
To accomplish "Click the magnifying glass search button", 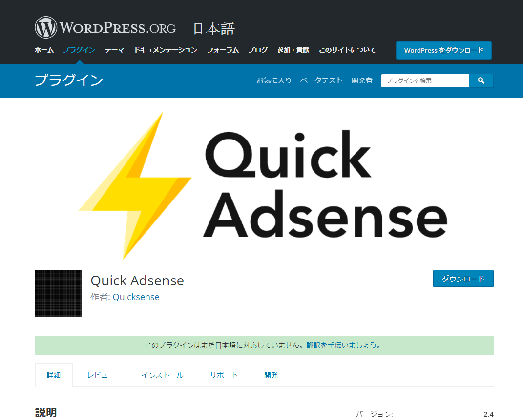I will click(x=481, y=80).
